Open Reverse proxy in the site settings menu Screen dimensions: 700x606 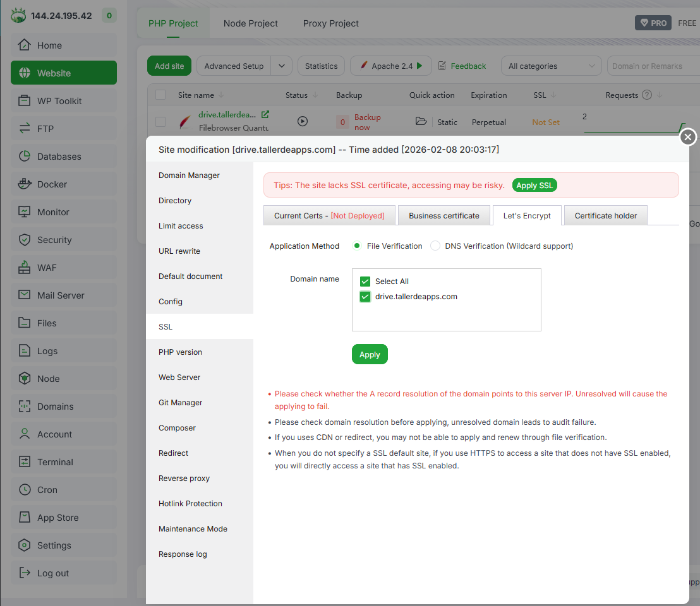[x=184, y=478]
